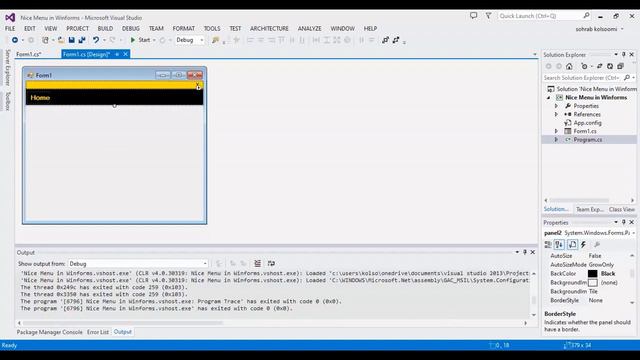Image resolution: width=640 pixels, height=360 pixels.
Task: Click the search magnifier in Solution Explorer
Action: pos(627,78)
